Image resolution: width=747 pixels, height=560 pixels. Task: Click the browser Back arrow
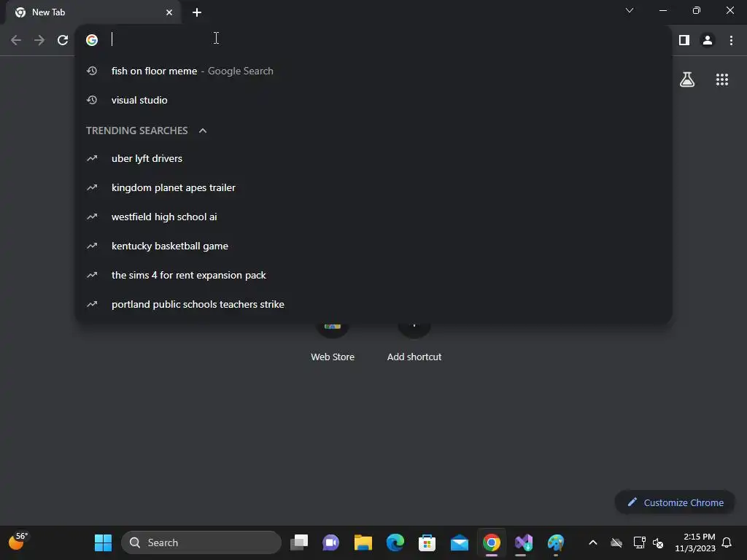coord(16,40)
